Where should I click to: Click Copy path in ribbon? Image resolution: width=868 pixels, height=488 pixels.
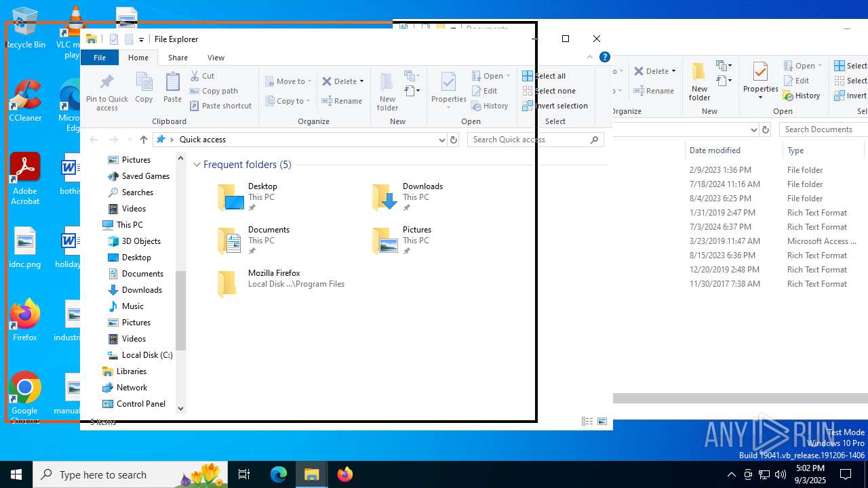(214, 91)
